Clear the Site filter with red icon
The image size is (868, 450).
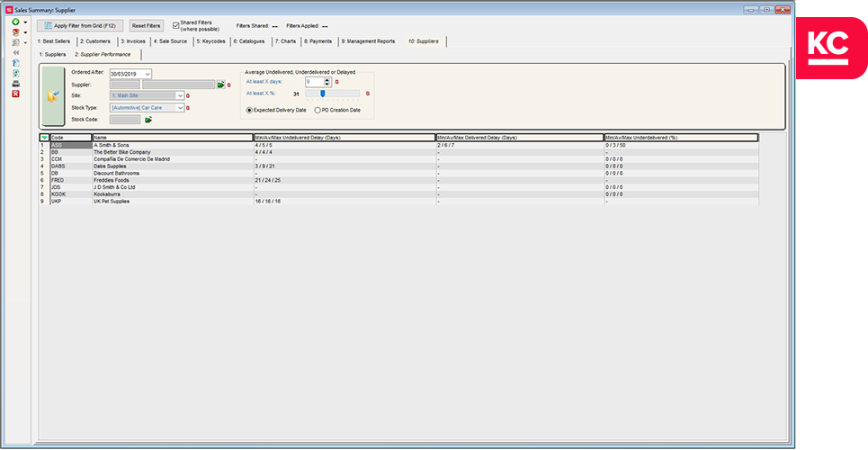coord(188,96)
